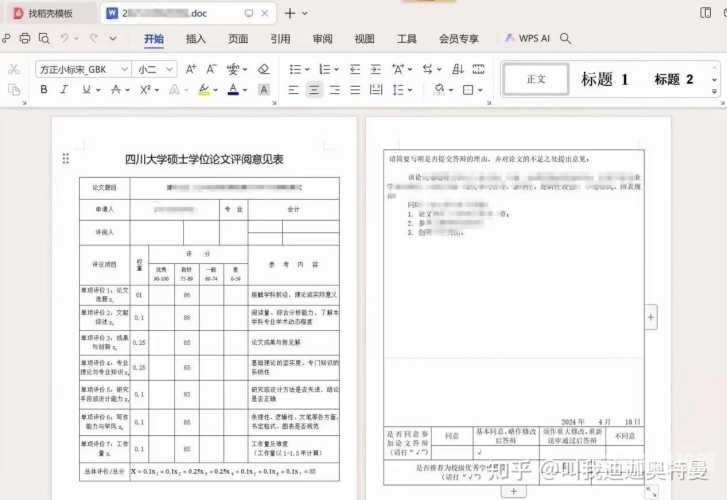
Task: Expand styles gallery more arrow
Action: click(714, 91)
